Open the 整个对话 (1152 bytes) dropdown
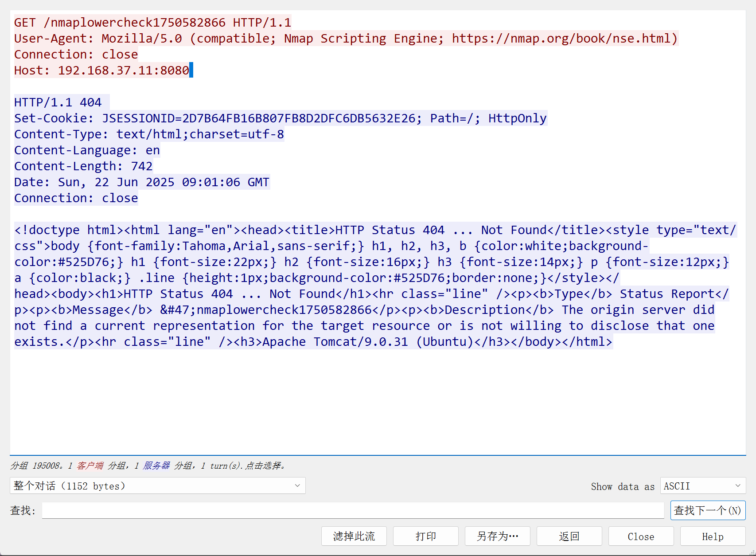 click(157, 486)
